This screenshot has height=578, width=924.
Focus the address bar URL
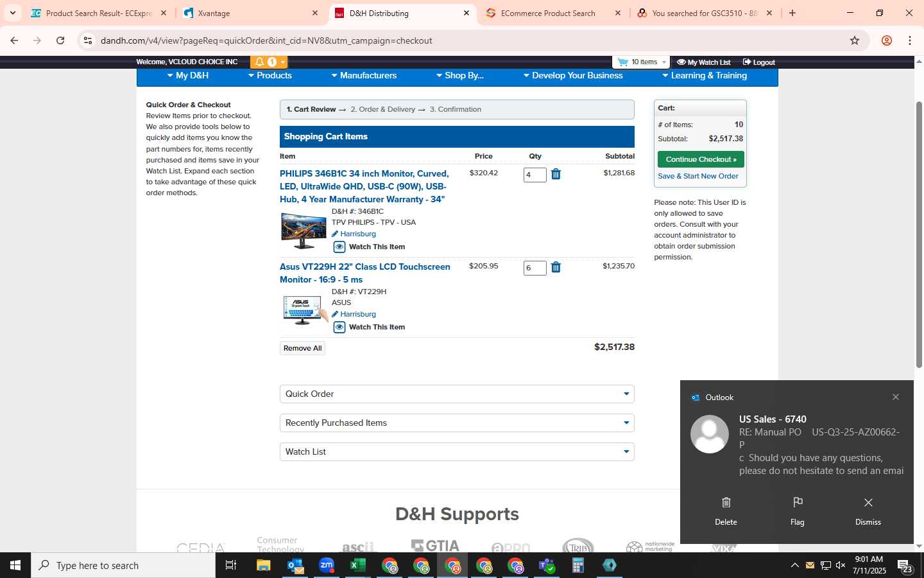coord(266,40)
